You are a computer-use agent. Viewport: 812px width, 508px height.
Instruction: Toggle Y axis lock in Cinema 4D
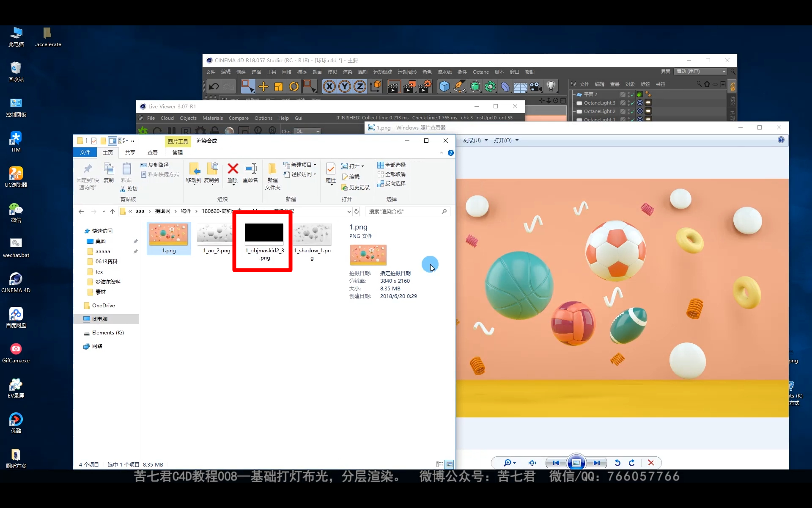[345, 87]
